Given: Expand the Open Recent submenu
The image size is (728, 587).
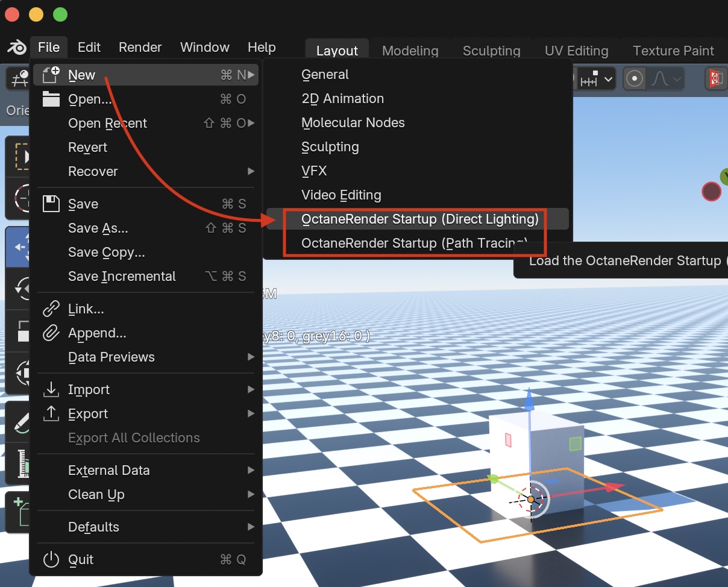Looking at the screenshot, I should pos(146,123).
